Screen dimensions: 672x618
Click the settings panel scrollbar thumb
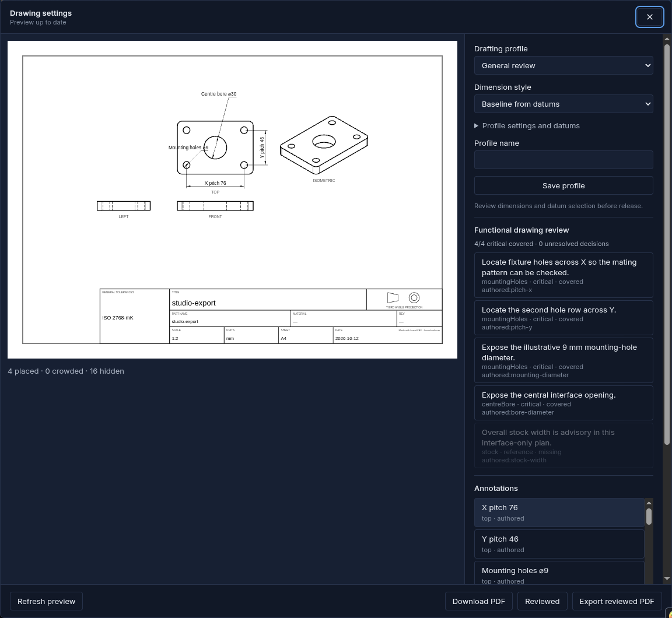point(666,244)
